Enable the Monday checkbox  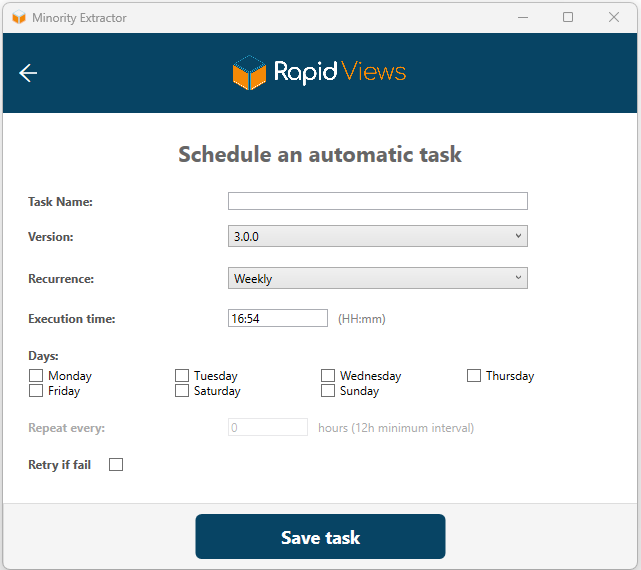(36, 376)
